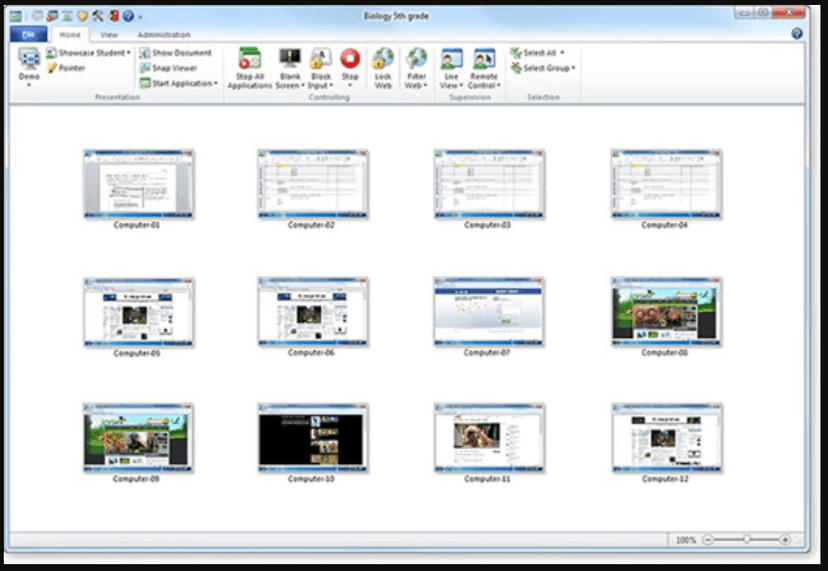Switch to the View tab
Image resolution: width=828 pixels, height=571 pixels.
coord(109,34)
